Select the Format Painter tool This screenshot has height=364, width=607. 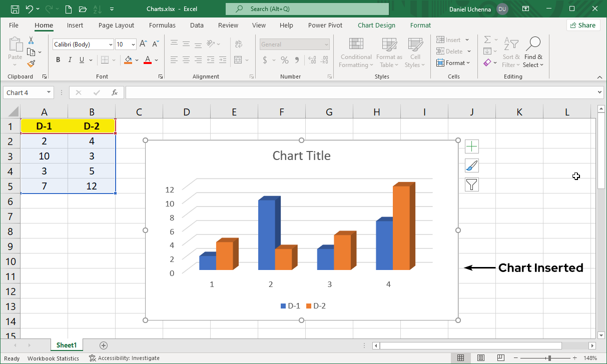pos(30,63)
